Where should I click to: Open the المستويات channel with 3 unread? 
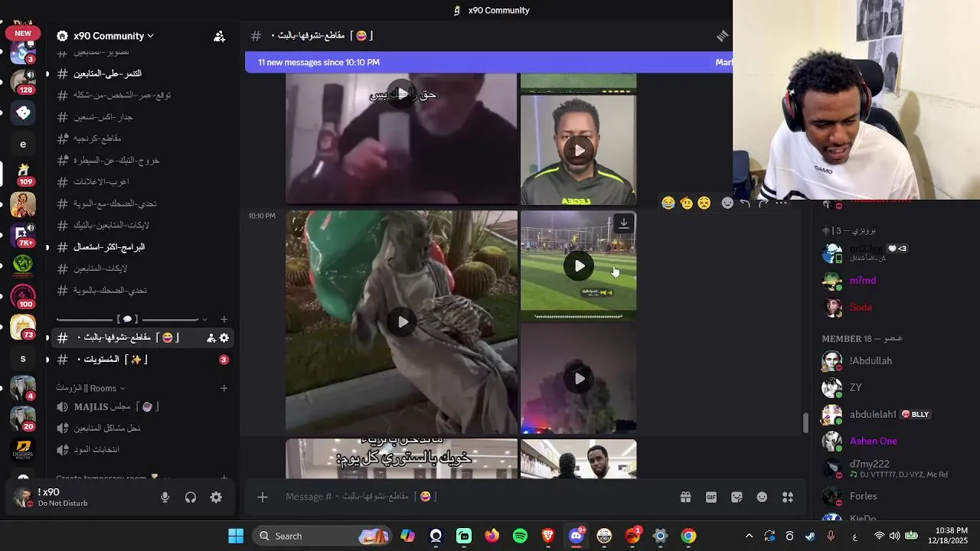click(142, 360)
